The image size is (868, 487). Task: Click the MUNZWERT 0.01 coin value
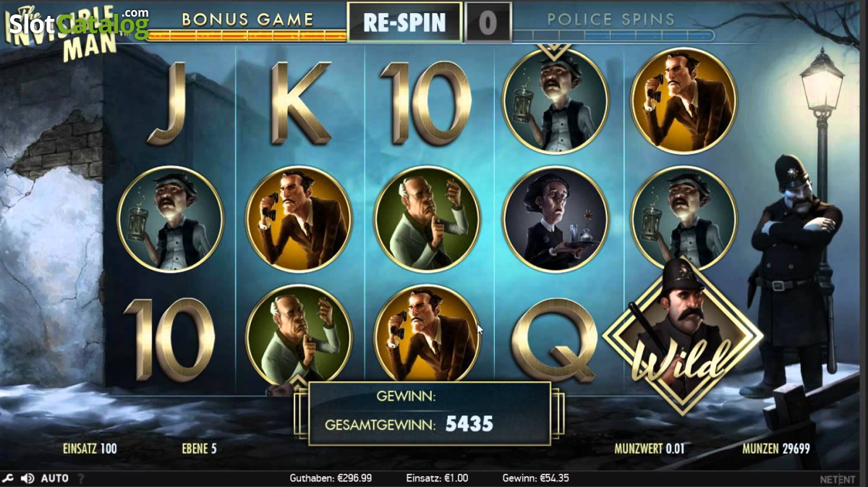pyautogui.click(x=649, y=449)
